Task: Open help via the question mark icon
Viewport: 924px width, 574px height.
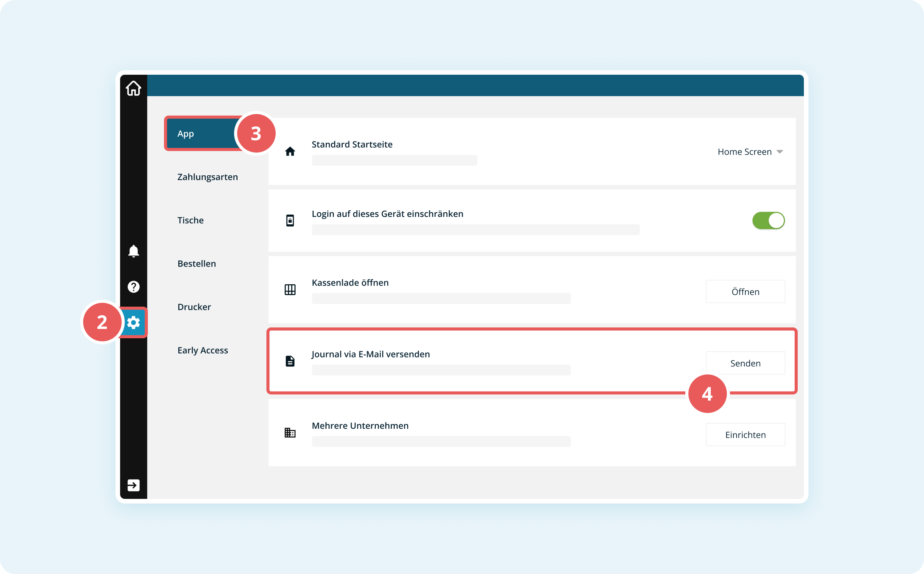Action: [133, 287]
